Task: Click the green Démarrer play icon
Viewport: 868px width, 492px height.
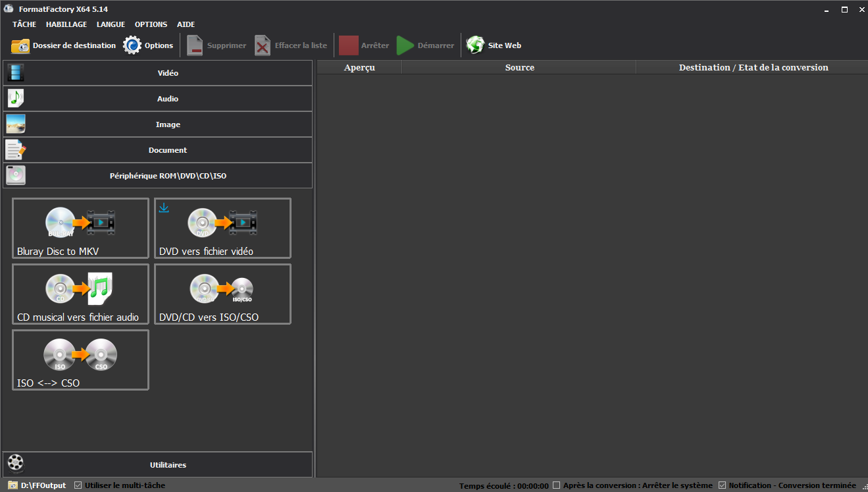Action: pos(405,45)
